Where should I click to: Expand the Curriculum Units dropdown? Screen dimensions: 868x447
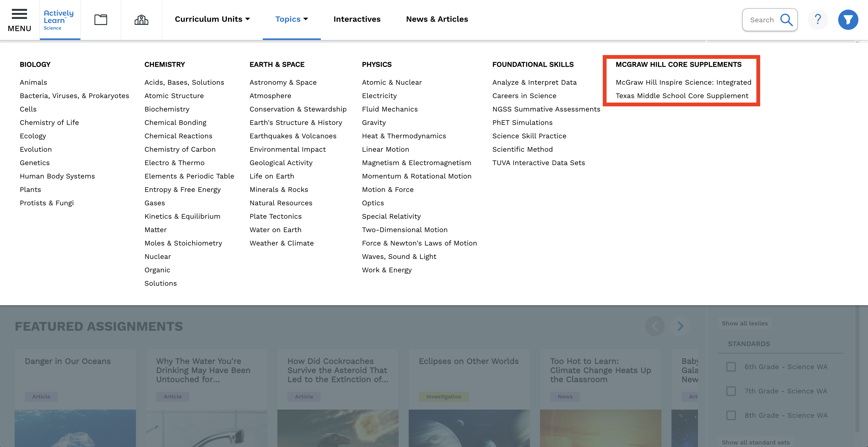tap(212, 19)
